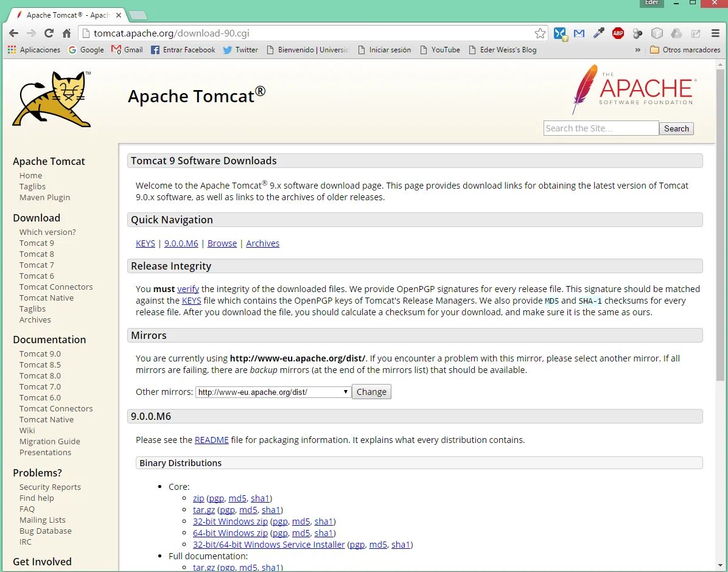Screen dimensions: 728x572
Task: Bookmark this page with the star icon
Action: [539, 33]
